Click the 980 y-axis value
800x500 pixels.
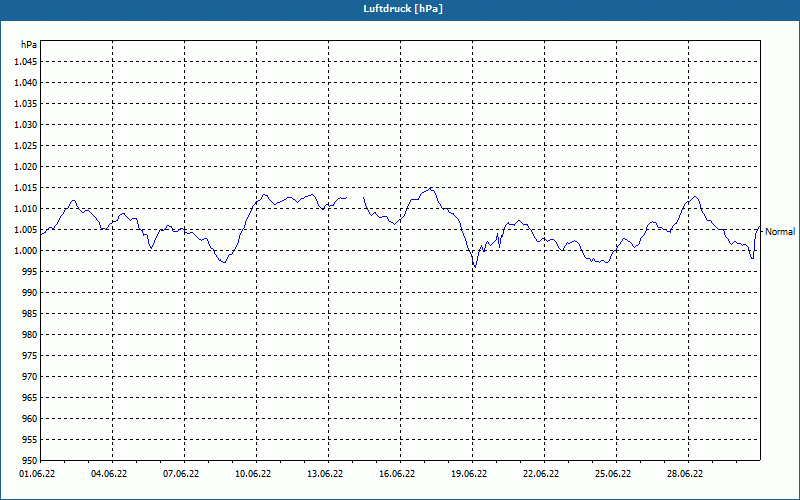click(30, 335)
